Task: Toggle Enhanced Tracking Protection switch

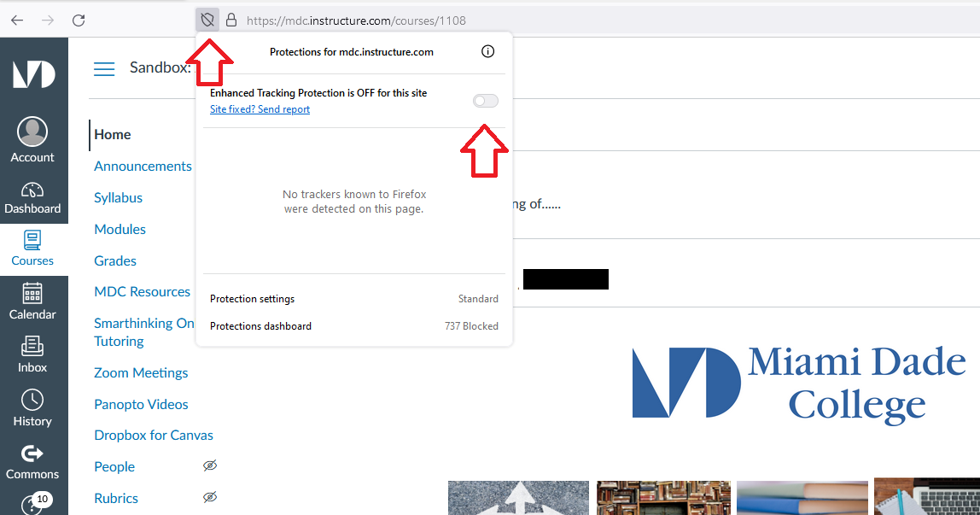Action: click(485, 101)
